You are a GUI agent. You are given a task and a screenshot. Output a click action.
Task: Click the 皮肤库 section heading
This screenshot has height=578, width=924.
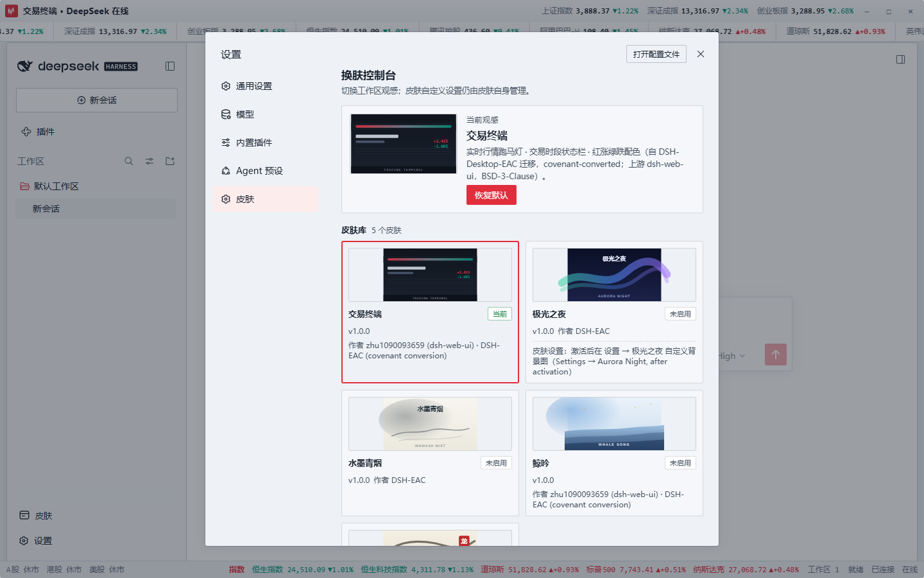point(354,230)
